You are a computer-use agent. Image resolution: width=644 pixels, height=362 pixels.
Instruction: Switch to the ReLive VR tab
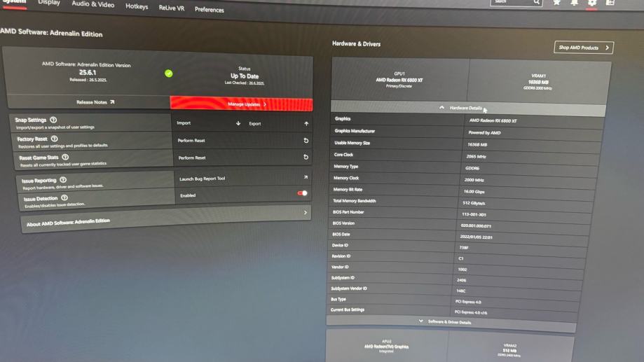coord(171,8)
